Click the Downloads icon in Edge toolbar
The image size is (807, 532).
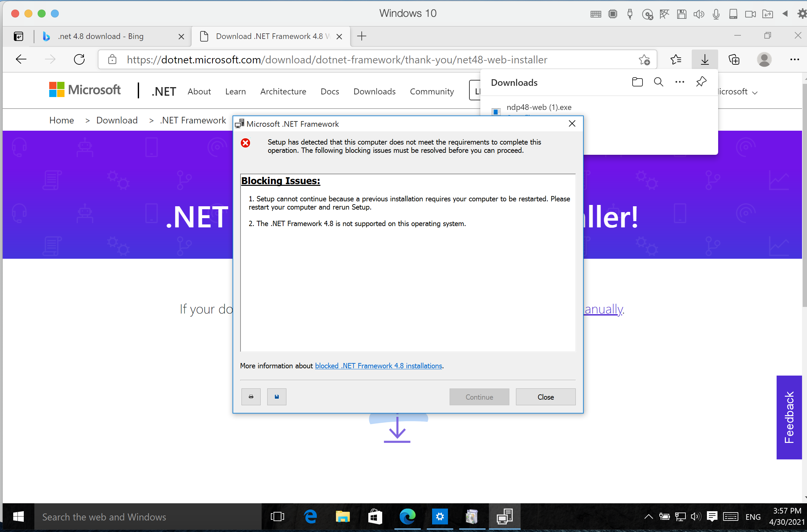pyautogui.click(x=705, y=59)
